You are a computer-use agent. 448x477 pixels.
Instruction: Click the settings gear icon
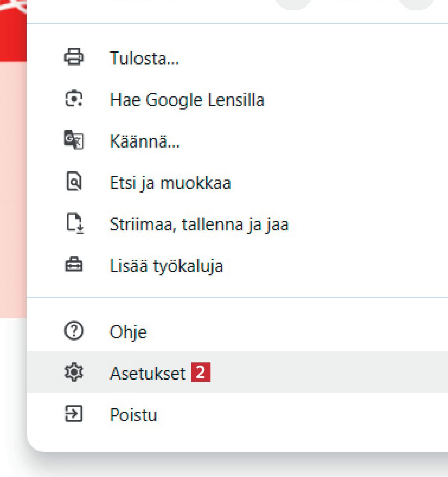73,373
